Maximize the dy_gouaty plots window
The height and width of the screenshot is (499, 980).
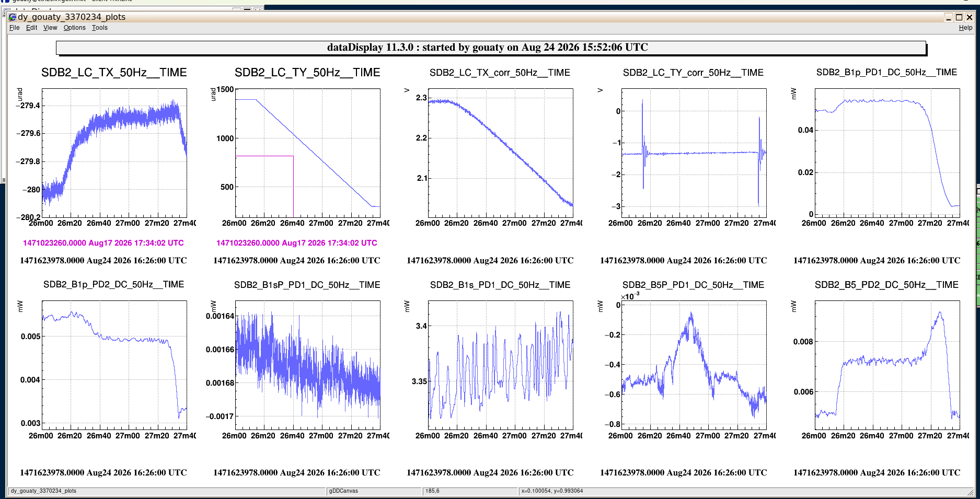pyautogui.click(x=959, y=17)
